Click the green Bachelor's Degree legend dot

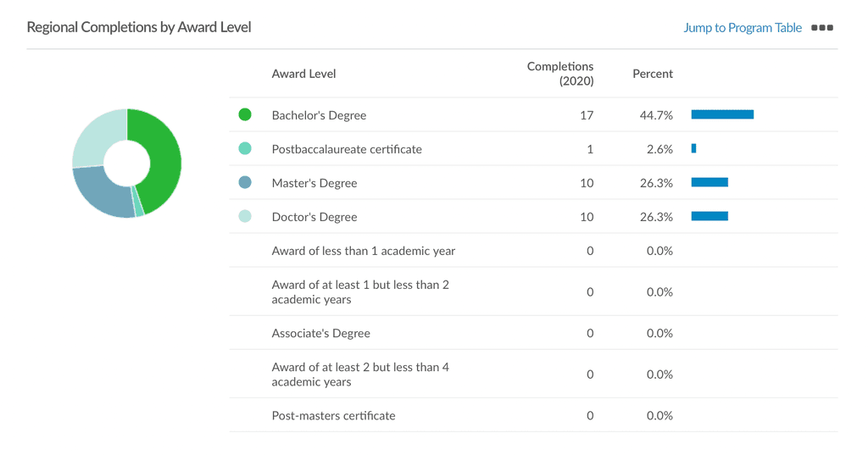click(245, 114)
